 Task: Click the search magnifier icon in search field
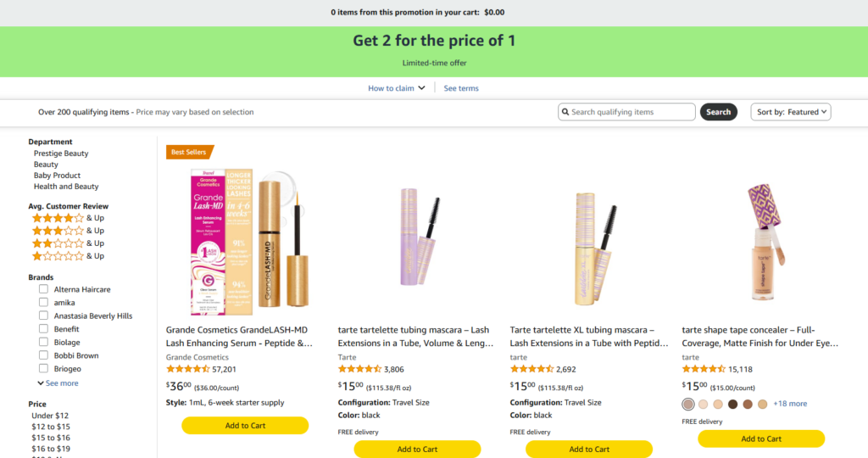565,112
